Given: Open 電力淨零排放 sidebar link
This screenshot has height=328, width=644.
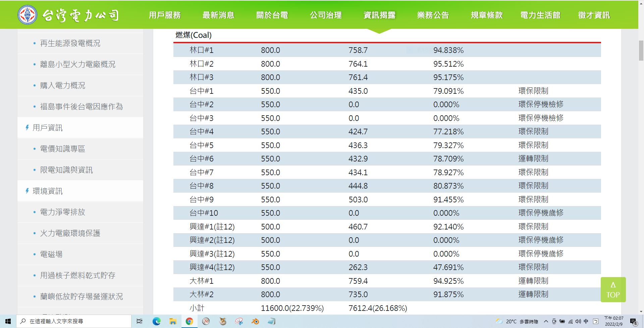Looking at the screenshot, I should click(62, 212).
